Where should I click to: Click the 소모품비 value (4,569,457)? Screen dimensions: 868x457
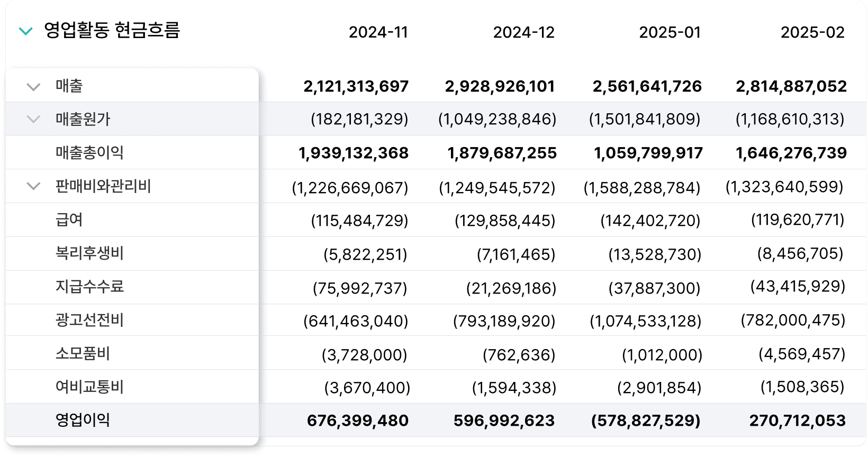pos(802,354)
